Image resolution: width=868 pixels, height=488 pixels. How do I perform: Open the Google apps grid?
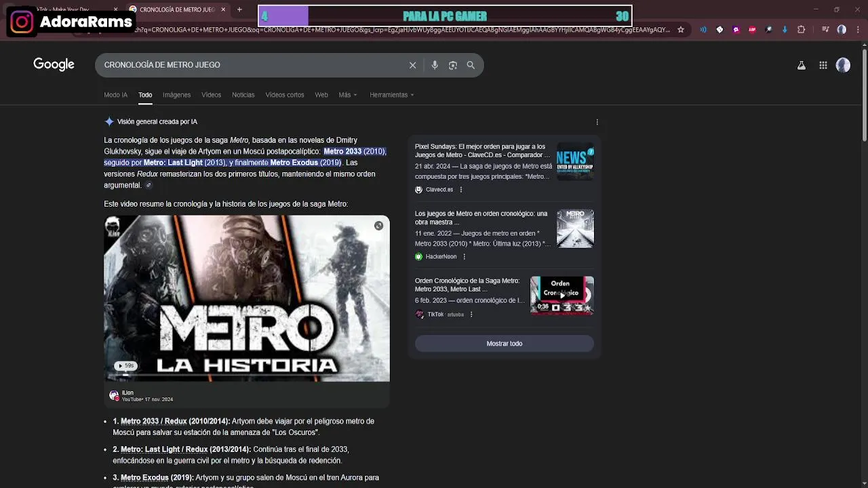click(823, 65)
